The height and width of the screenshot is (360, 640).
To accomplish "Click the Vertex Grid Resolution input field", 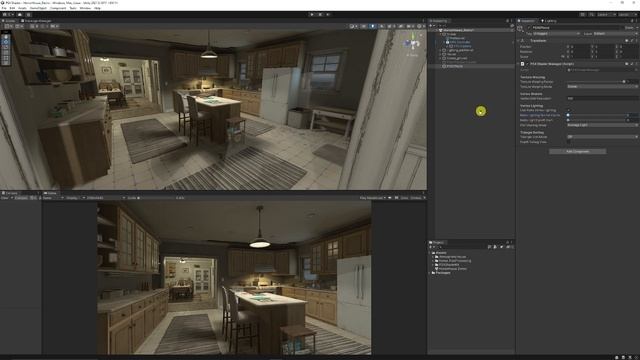I will click(x=602, y=98).
